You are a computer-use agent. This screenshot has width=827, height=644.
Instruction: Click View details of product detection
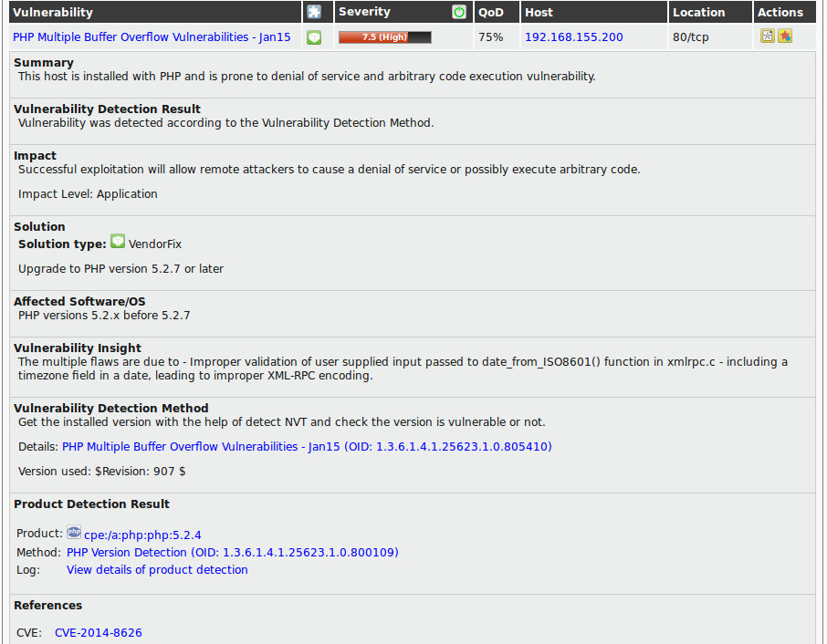click(x=157, y=570)
